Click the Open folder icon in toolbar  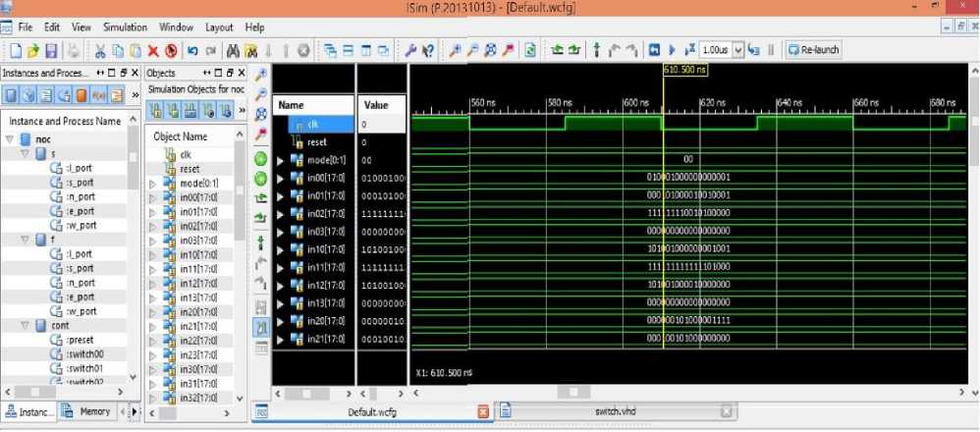tap(32, 50)
